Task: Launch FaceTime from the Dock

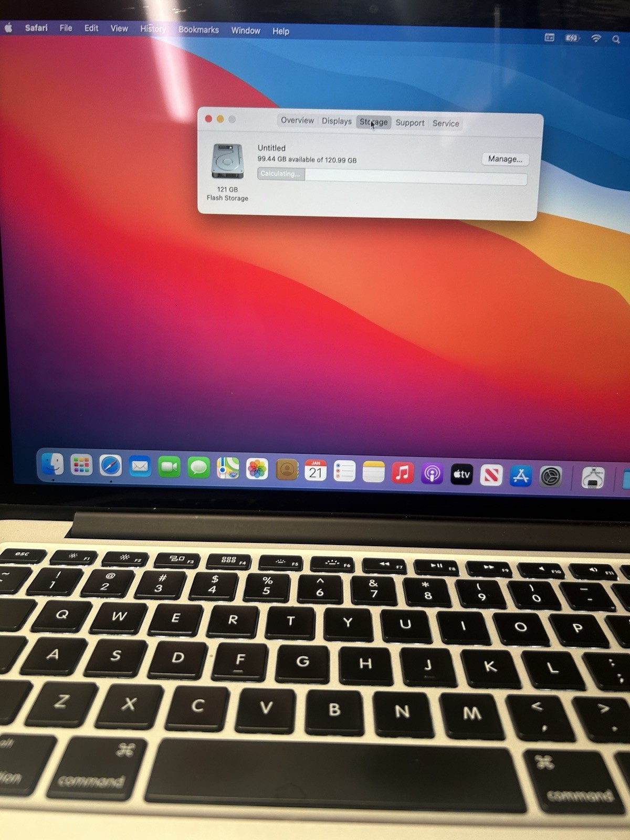Action: (x=169, y=466)
